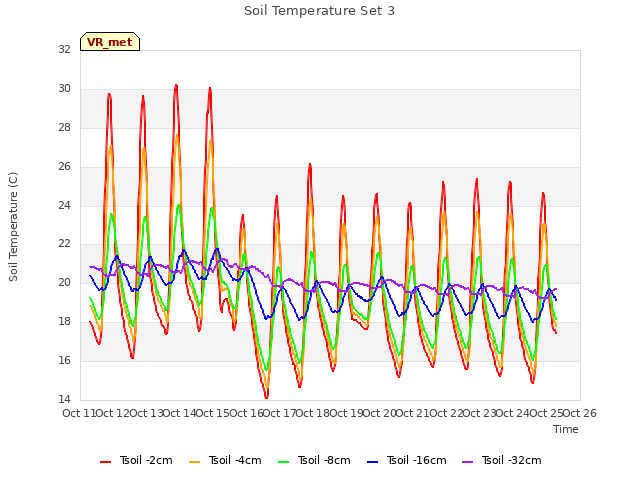Click the Oct 26 x-axis tick label
The height and width of the screenshot is (480, 640).
(x=580, y=413)
